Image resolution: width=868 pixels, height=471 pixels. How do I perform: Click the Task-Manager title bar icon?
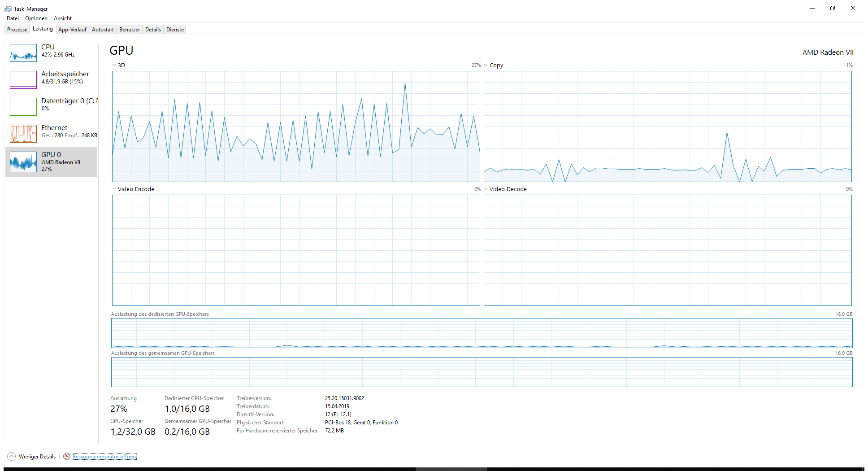(x=7, y=9)
